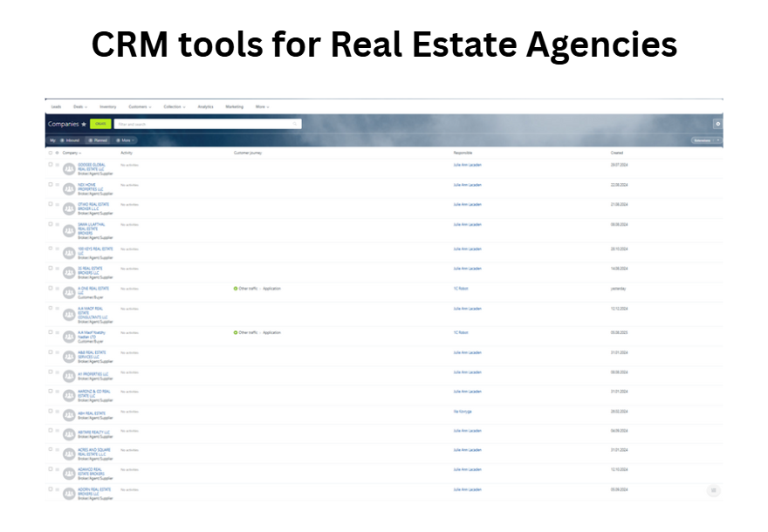Open the Customers dropdown in top navigation
Screen dimensions: 768x532
coord(139,106)
